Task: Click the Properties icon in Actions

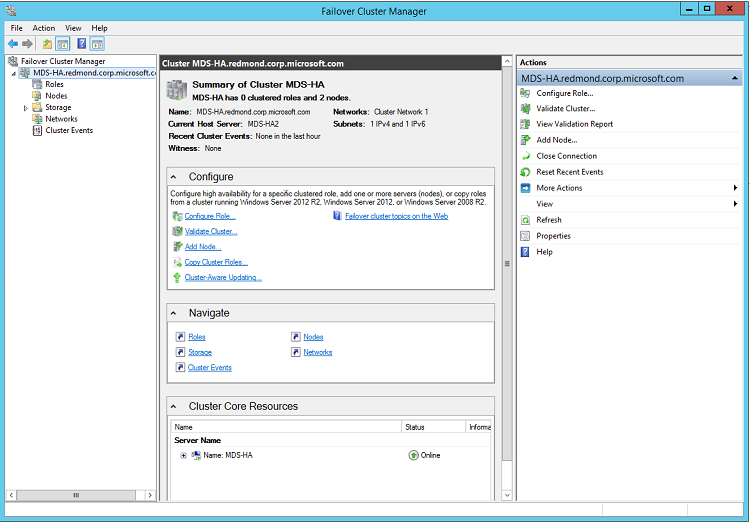Action: tap(525, 236)
